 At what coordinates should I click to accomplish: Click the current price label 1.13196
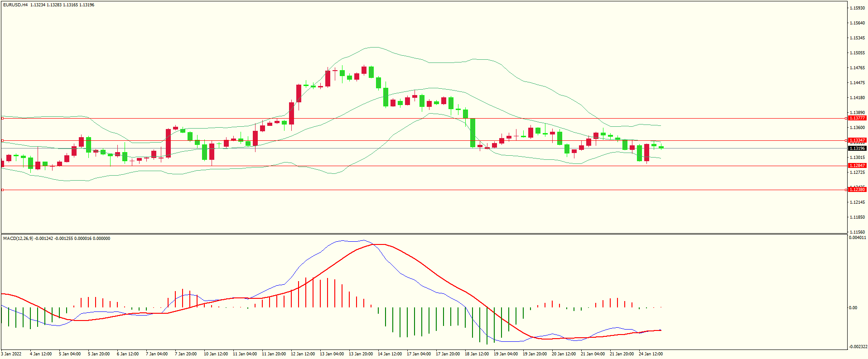point(857,148)
